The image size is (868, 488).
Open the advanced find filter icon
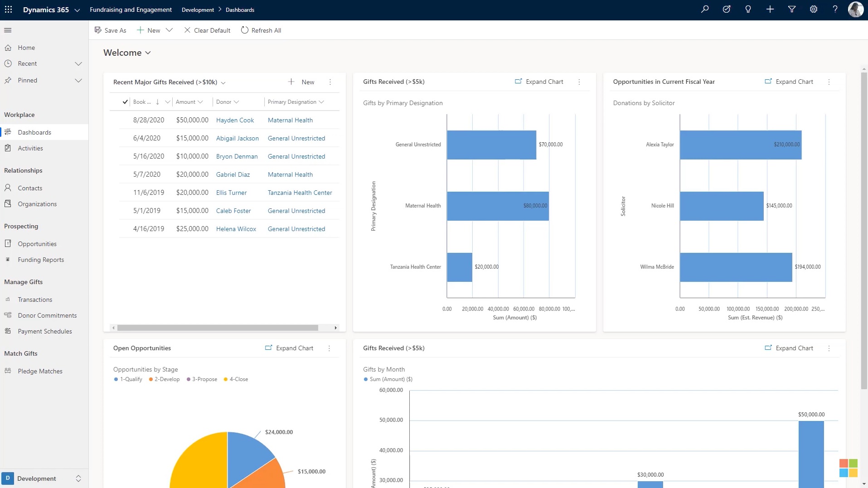coord(792,10)
